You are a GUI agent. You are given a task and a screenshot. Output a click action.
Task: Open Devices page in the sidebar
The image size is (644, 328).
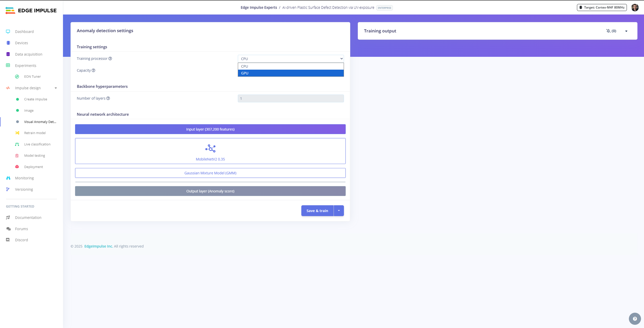click(x=21, y=43)
